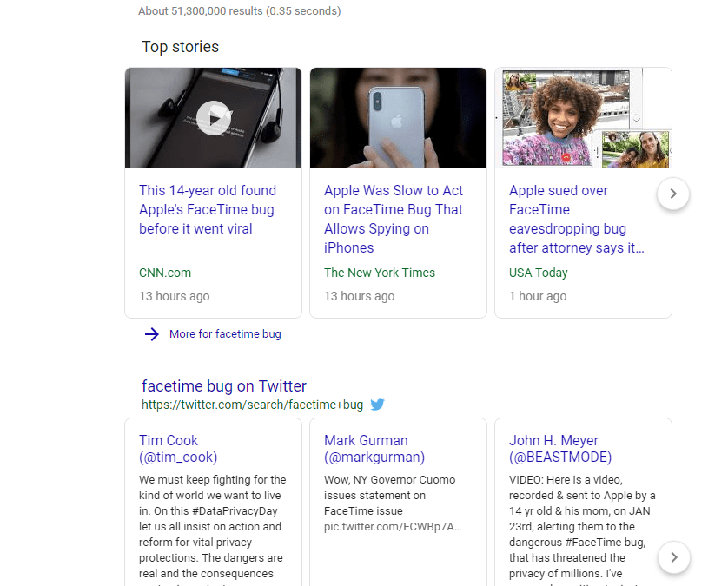
Task: Advance the Twitter carousel with the chevron
Action: 673,557
